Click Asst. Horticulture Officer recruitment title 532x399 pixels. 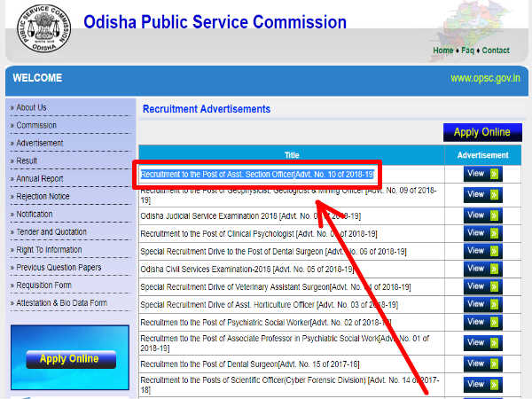269,305
